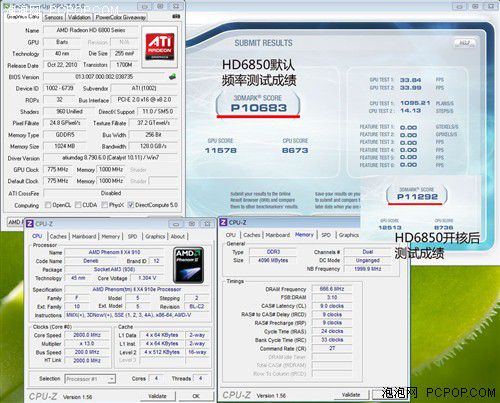This screenshot has width=500, height=403.
Task: Toggle the PhysX checkbox
Action: click(104, 205)
